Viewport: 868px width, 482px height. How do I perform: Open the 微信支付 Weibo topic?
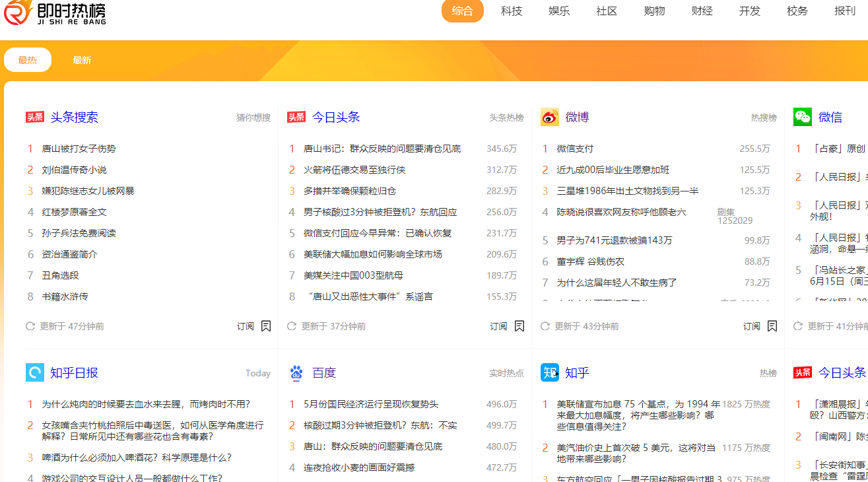coord(575,149)
